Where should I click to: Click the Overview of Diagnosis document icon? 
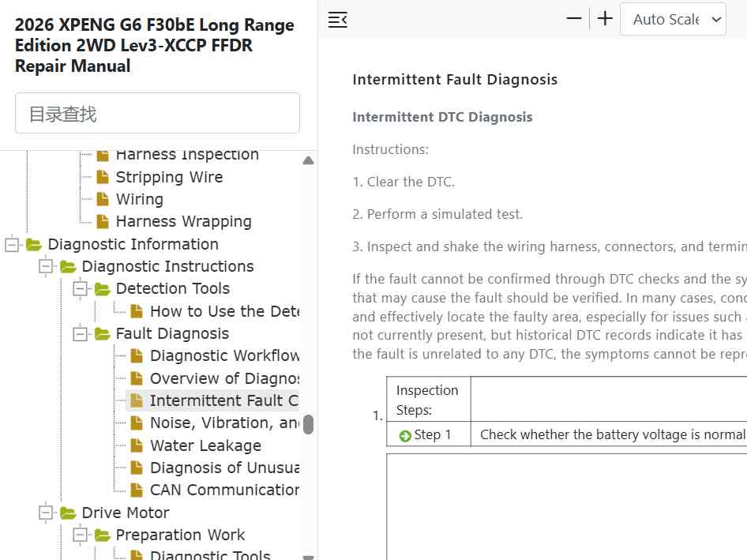tap(137, 378)
